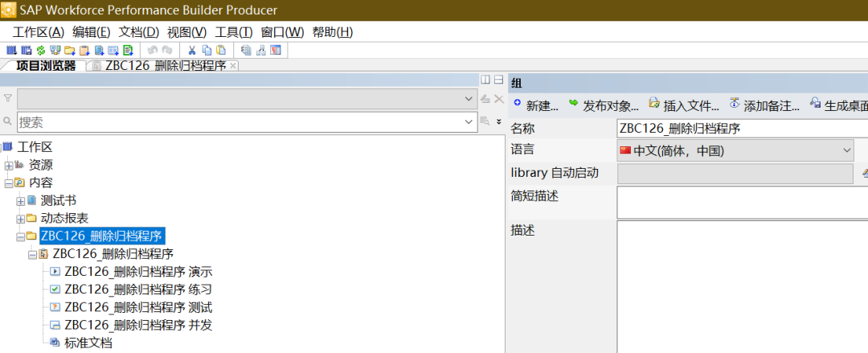This screenshot has width=868, height=353.
Task: Click the scissors cut icon
Action: point(191,51)
